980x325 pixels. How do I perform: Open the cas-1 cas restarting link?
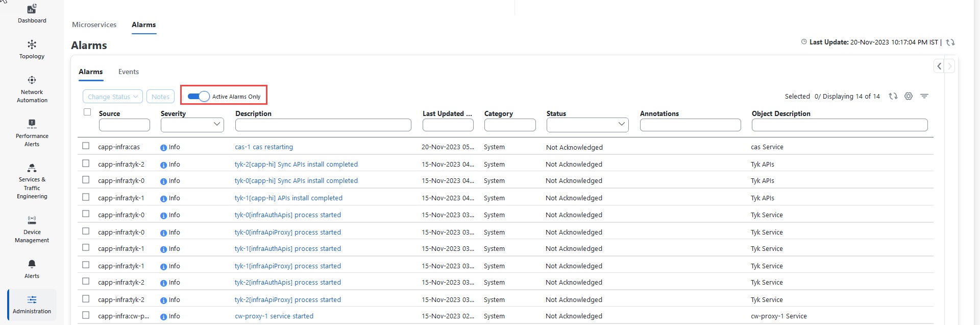click(x=263, y=147)
